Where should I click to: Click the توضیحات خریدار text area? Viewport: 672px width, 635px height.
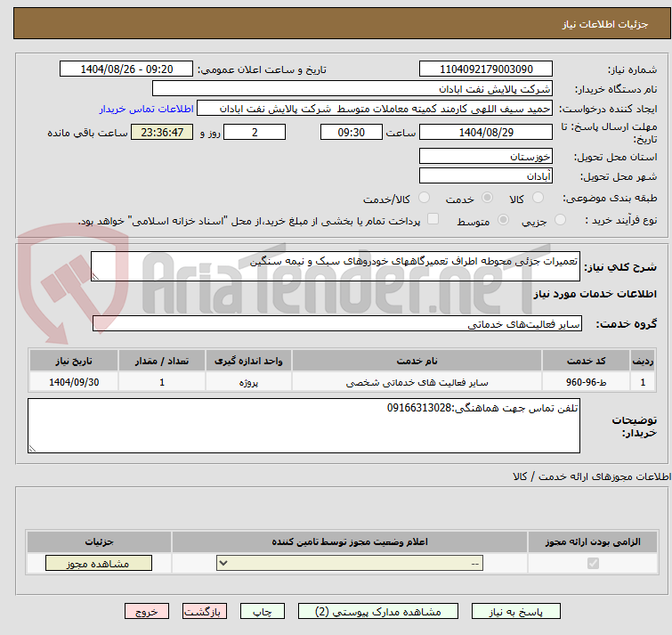coord(304,425)
